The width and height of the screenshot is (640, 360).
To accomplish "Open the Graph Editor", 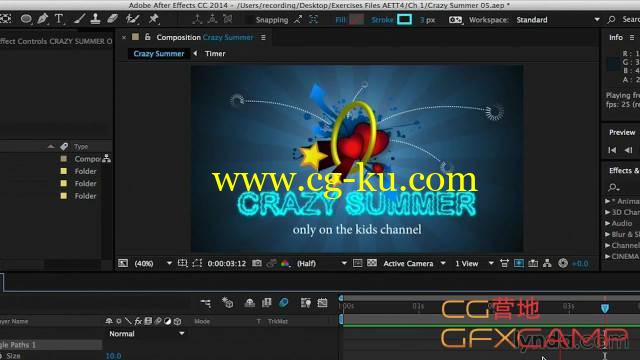I will tap(322, 303).
